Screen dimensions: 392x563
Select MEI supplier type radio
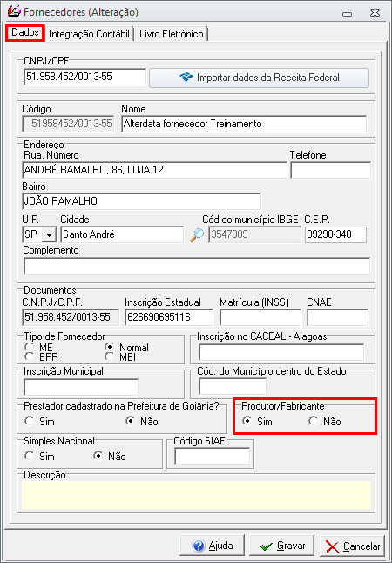tap(110, 356)
